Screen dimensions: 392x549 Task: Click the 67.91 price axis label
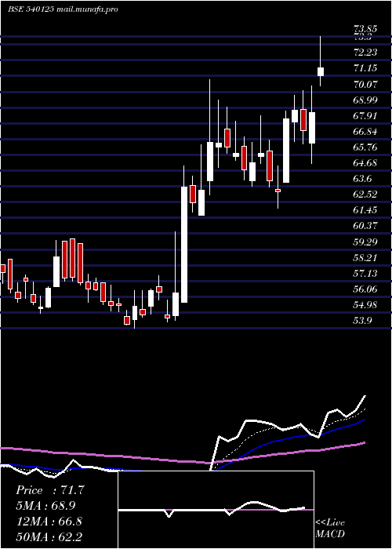pos(366,116)
